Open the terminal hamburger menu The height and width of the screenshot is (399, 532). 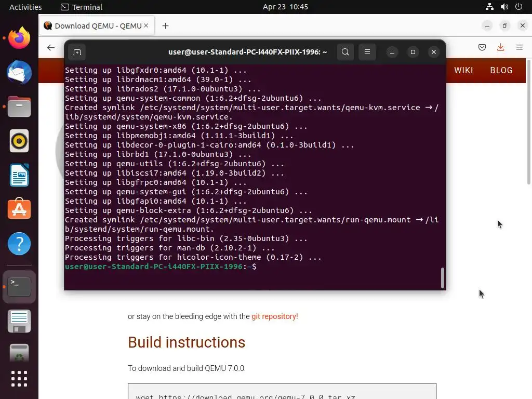pyautogui.click(x=367, y=52)
